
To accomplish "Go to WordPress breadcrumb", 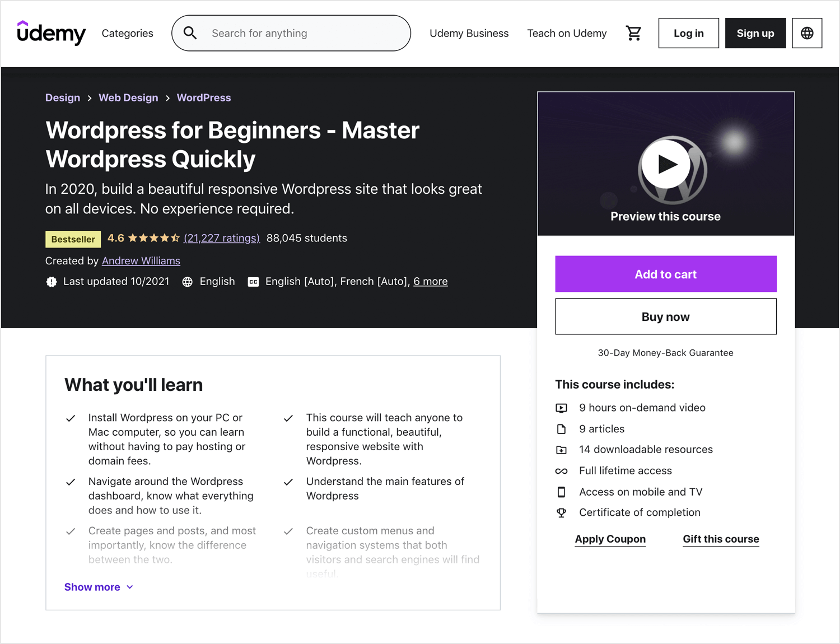I will point(204,97).
